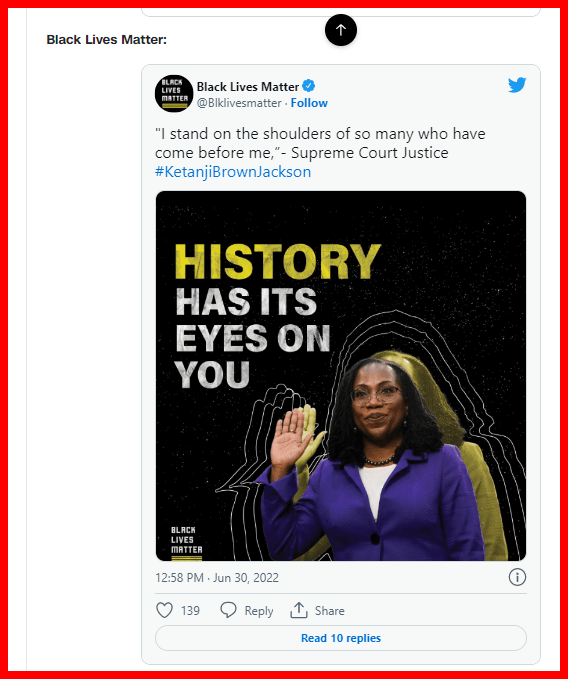The width and height of the screenshot is (568, 679).
Task: Click the blue verified badge
Action: [x=308, y=86]
